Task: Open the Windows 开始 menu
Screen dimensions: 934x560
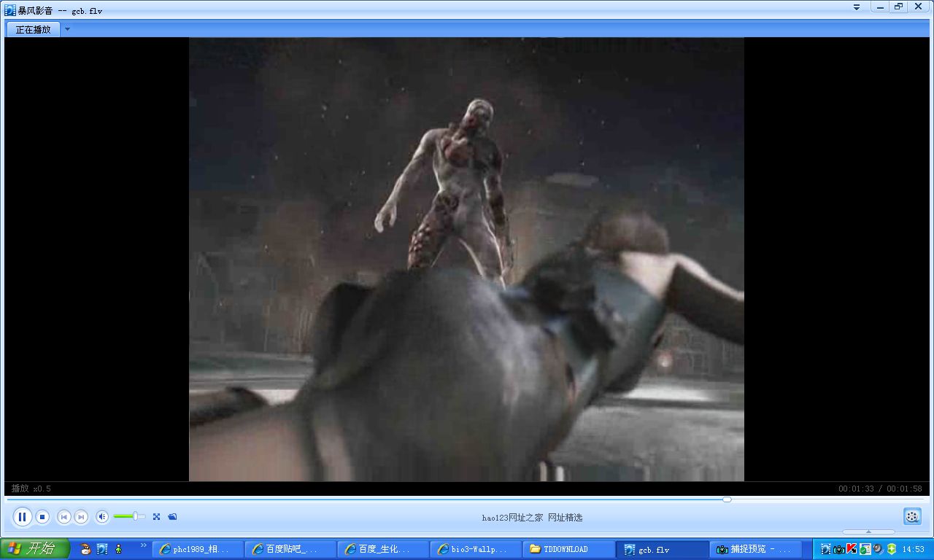Action: [34, 549]
